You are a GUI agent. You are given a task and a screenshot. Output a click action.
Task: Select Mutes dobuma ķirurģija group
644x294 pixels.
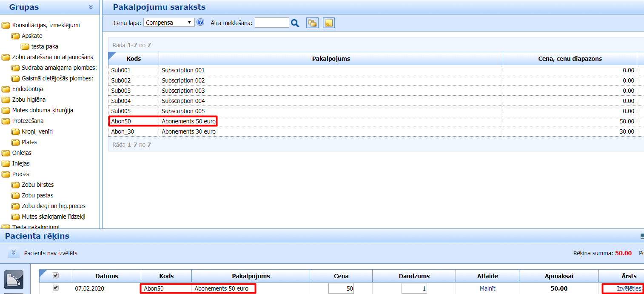tap(43, 110)
